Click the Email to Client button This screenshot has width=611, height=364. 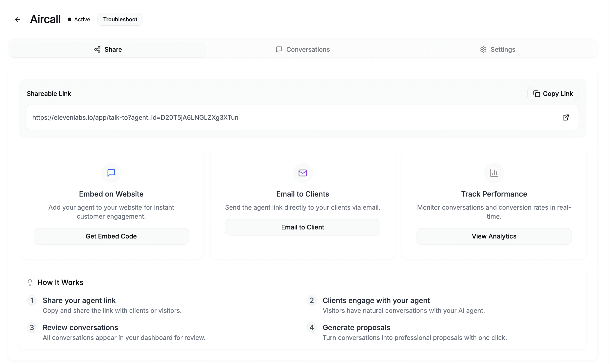(x=302, y=227)
